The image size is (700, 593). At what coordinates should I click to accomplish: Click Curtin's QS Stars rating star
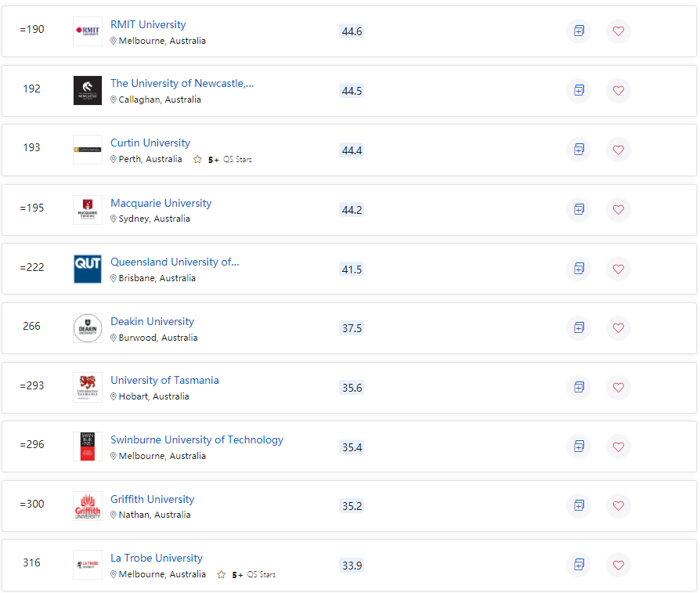[x=197, y=160]
